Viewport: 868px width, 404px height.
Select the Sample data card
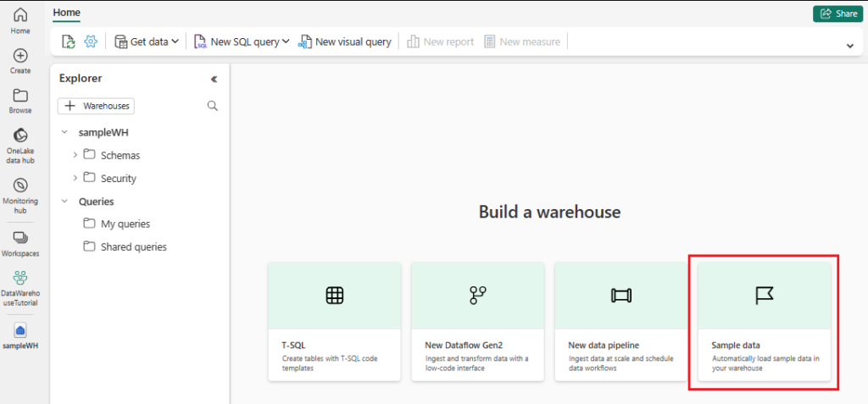(764, 321)
